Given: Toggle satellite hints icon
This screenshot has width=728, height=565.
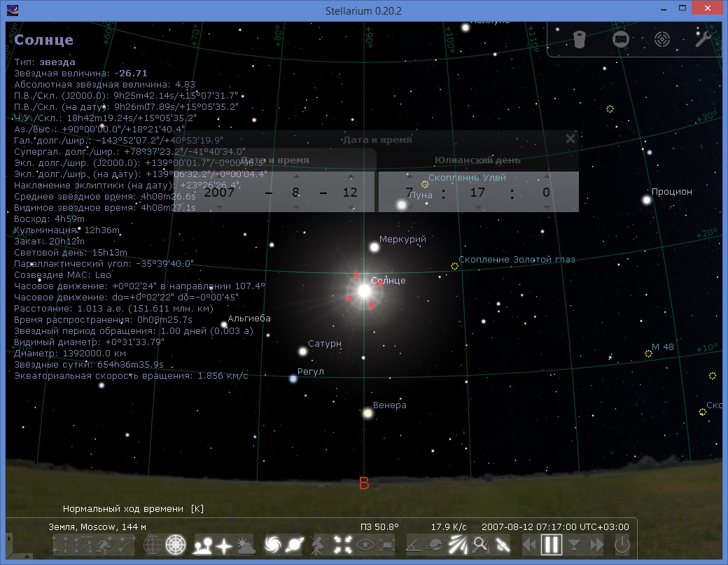Looking at the screenshot, I should 503,544.
